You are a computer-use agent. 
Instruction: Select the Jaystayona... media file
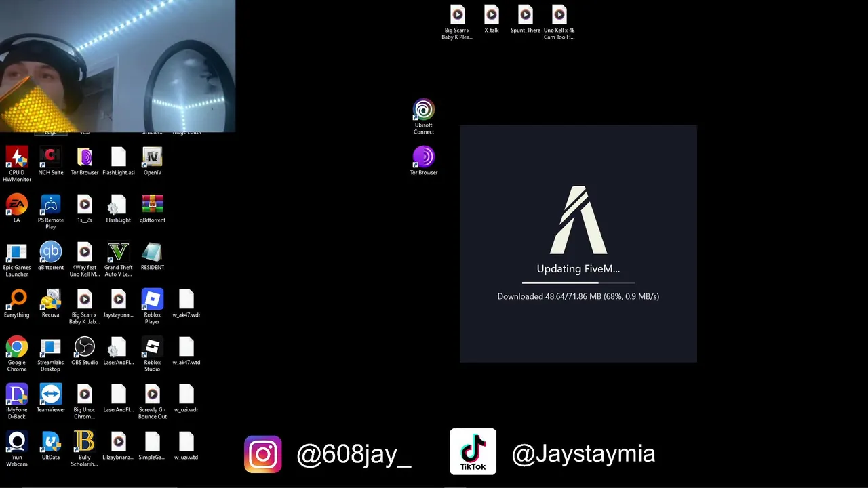[x=119, y=304]
